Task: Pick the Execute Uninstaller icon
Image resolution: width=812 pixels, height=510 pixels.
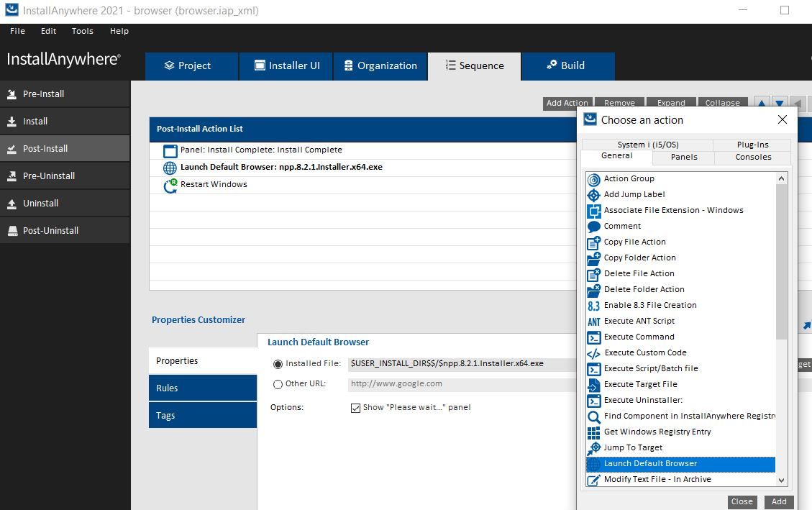Action: [593, 401]
